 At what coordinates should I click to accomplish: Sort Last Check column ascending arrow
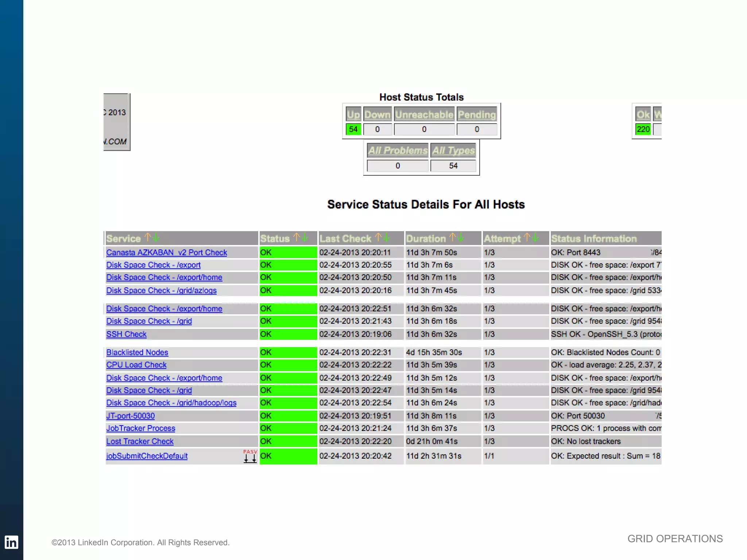[x=378, y=238]
